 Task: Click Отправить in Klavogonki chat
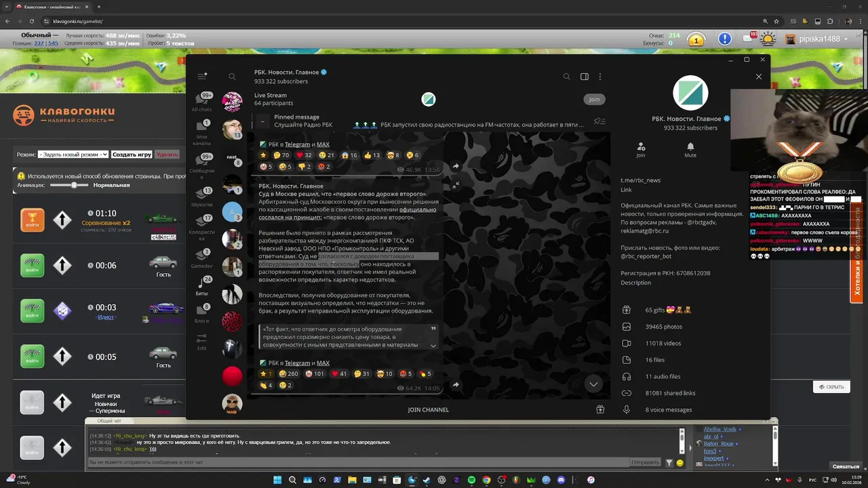pyautogui.click(x=645, y=462)
